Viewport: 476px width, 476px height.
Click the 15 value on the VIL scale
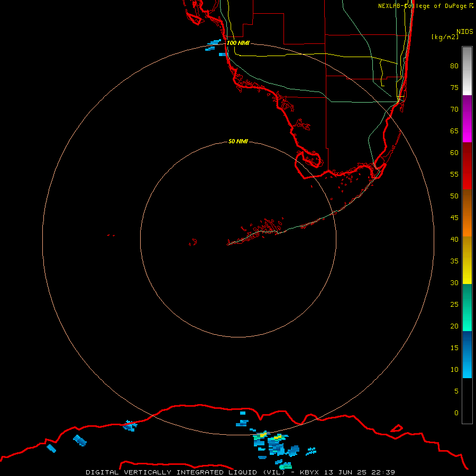(x=454, y=348)
